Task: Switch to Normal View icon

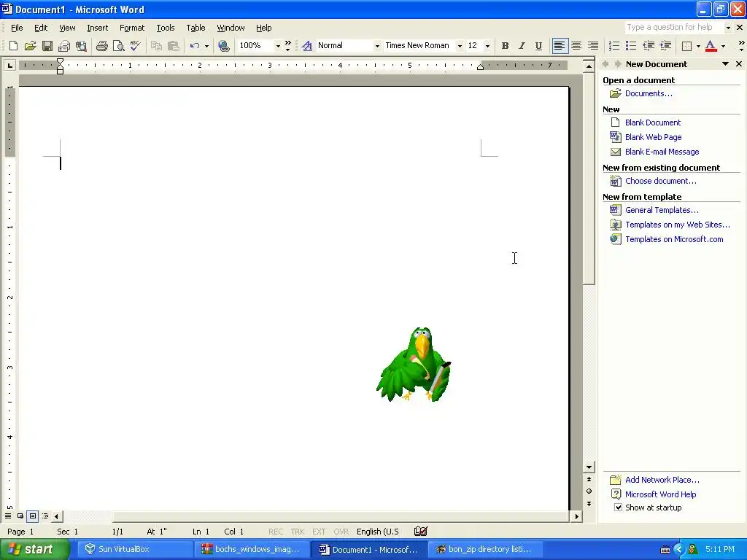Action: click(x=8, y=516)
